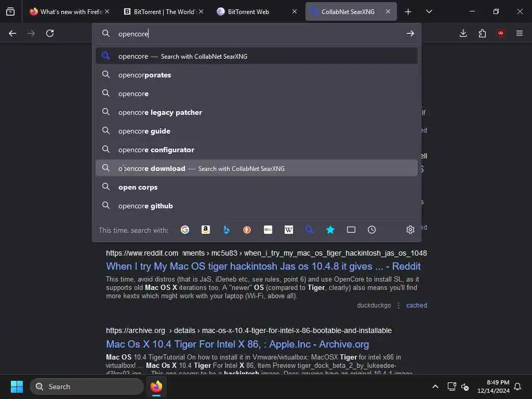Open search settings gear icon
532x399 pixels.
(x=410, y=230)
